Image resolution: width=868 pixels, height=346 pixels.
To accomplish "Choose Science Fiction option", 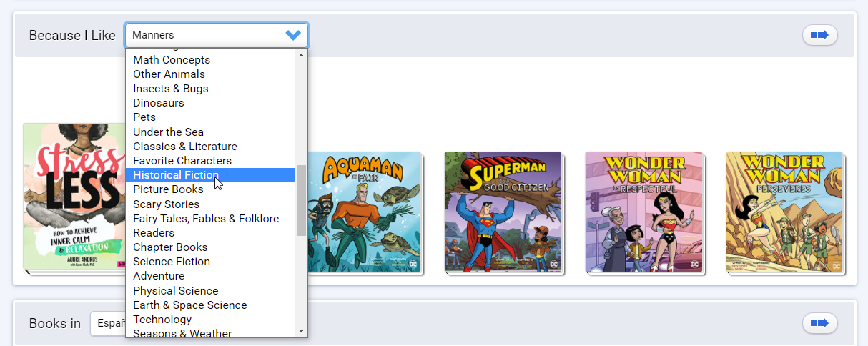I will coord(172,262).
